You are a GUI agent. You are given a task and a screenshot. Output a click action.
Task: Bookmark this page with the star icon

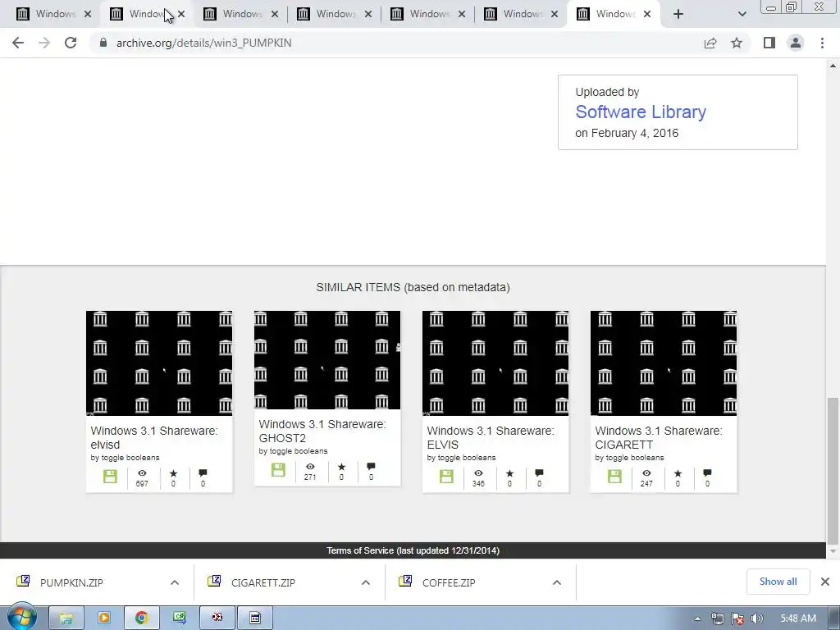click(x=737, y=43)
